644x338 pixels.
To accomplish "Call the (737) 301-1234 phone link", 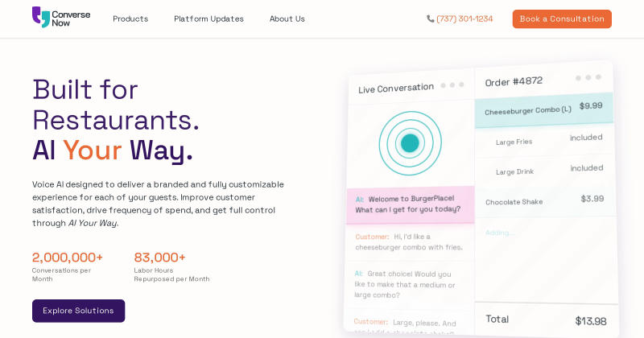I will click(x=464, y=19).
